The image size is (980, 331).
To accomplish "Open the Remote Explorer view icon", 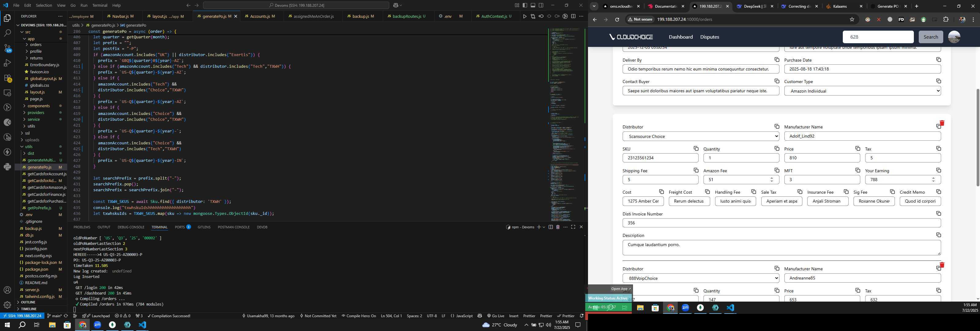I will pos(7,93).
